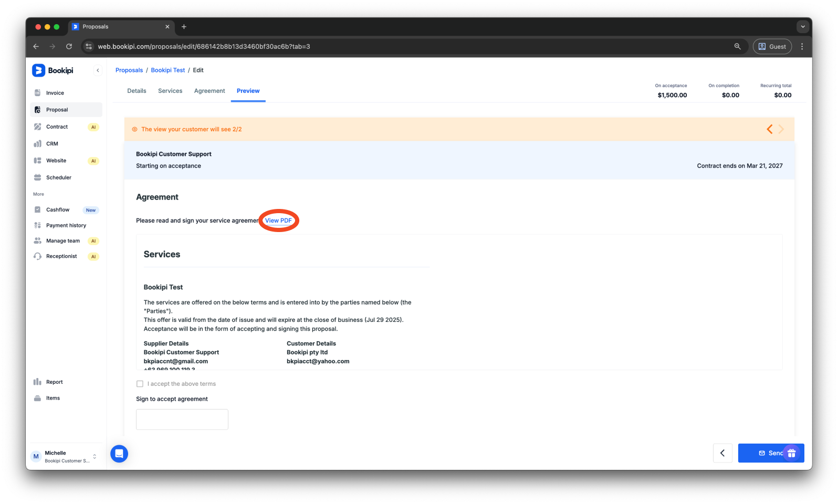Click the Send button
Screen dimensions: 838x504
point(771,453)
